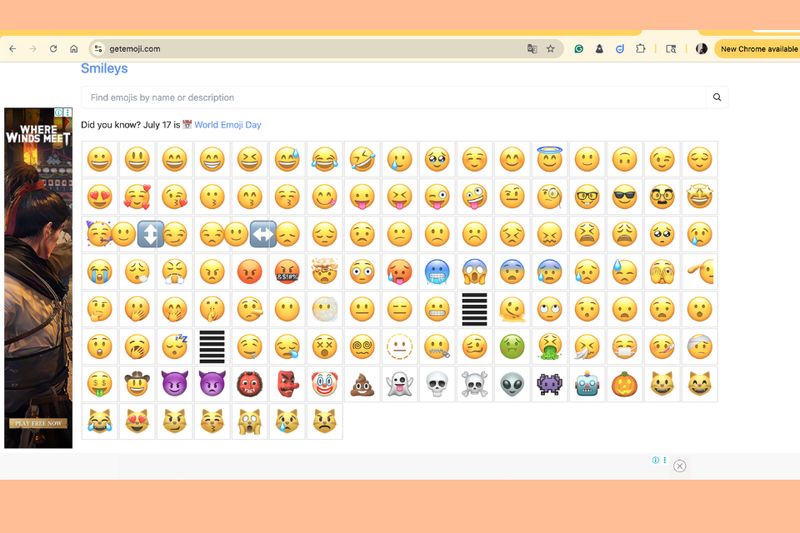
Task: Select the grey alien emoji
Action: pos(512,384)
